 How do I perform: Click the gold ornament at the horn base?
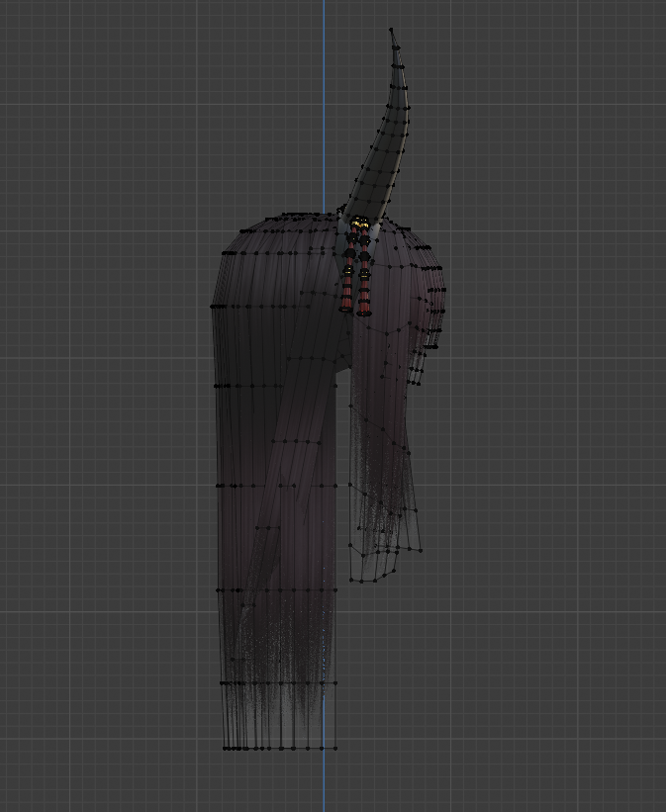click(x=359, y=224)
